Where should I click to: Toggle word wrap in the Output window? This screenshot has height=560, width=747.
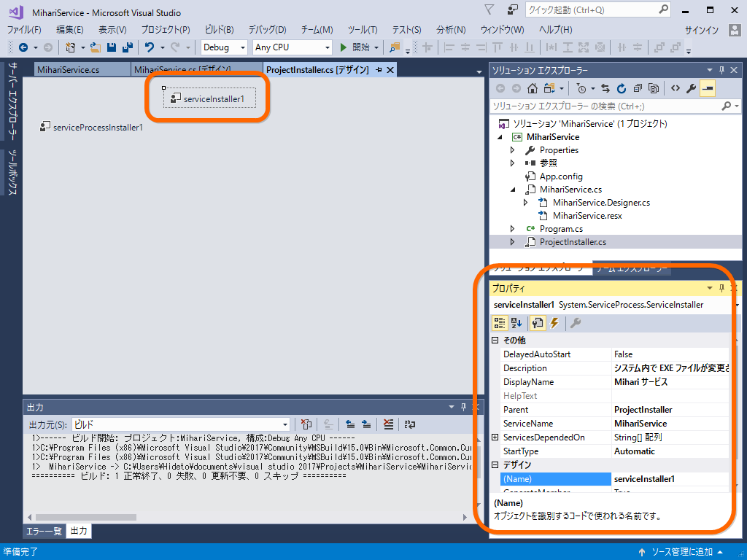[x=410, y=424]
